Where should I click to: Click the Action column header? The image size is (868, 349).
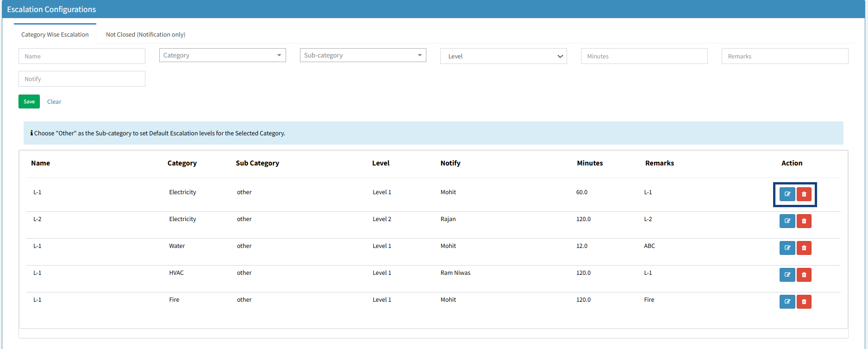792,163
